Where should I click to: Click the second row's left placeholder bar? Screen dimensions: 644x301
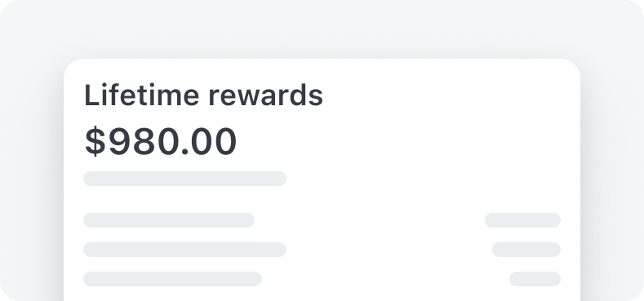(184, 250)
